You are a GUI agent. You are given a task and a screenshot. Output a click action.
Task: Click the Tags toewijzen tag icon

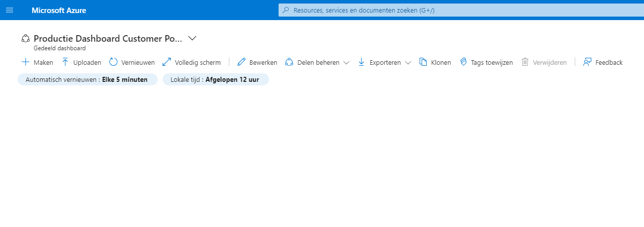pyautogui.click(x=463, y=62)
